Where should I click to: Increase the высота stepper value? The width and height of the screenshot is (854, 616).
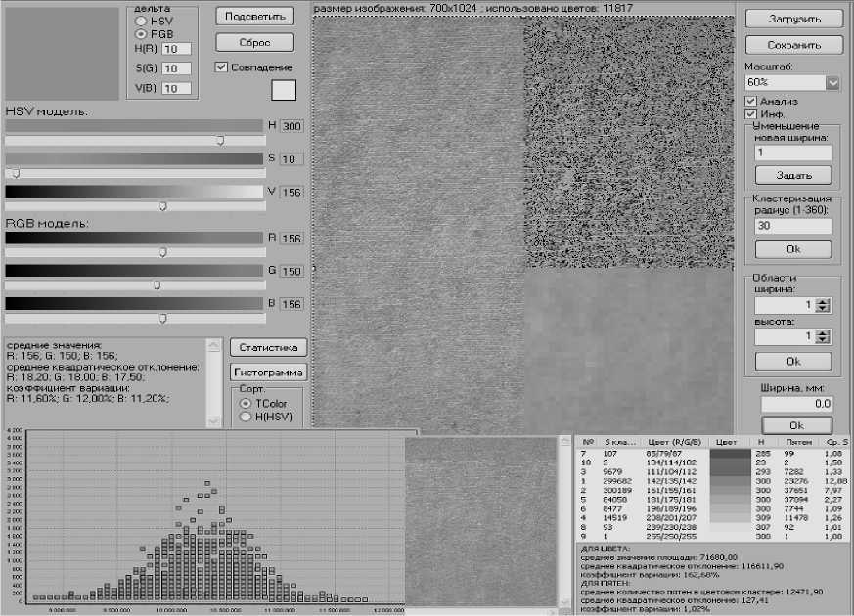pyautogui.click(x=823, y=333)
